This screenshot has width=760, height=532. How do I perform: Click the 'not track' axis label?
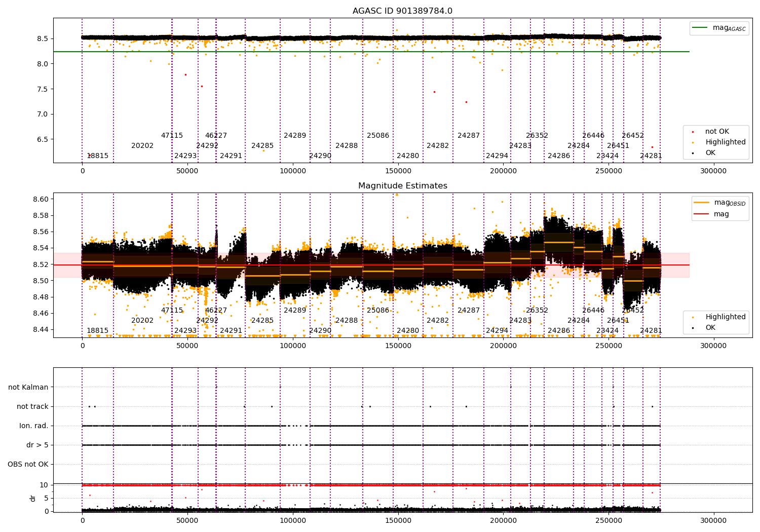(32, 406)
